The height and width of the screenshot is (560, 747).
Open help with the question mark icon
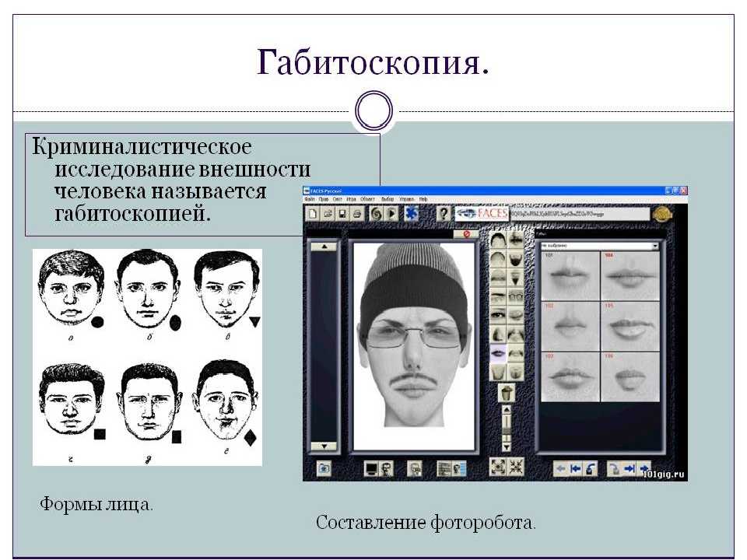443,213
